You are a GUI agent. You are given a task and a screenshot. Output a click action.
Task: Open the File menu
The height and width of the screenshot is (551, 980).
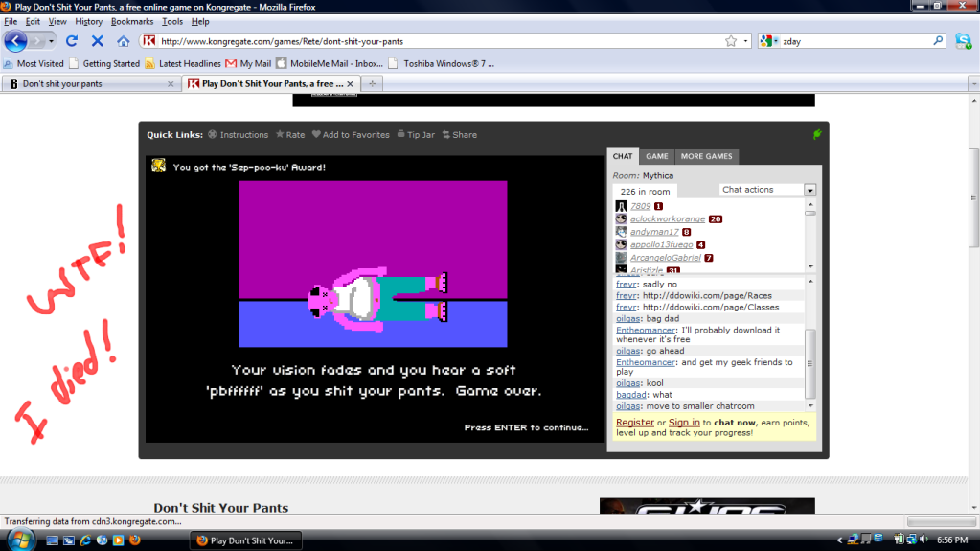click(11, 21)
